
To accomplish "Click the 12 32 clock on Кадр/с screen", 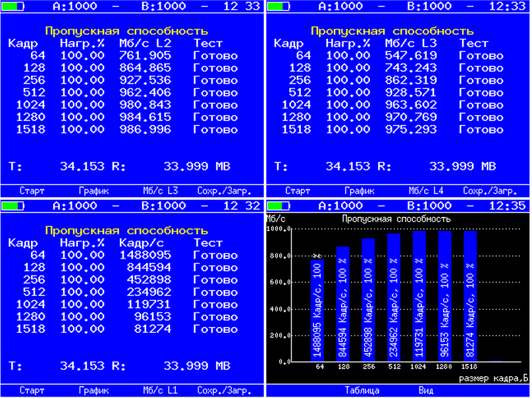I will (242, 206).
